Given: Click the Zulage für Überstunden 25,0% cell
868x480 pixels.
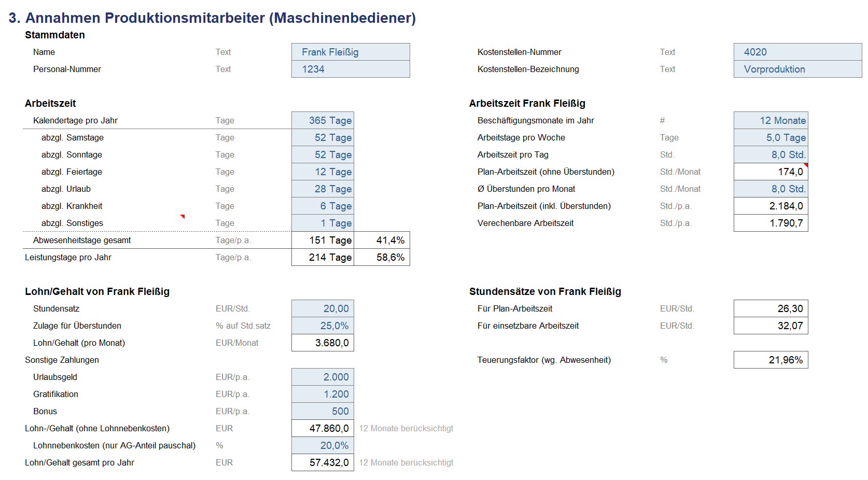Looking at the screenshot, I should point(323,326).
